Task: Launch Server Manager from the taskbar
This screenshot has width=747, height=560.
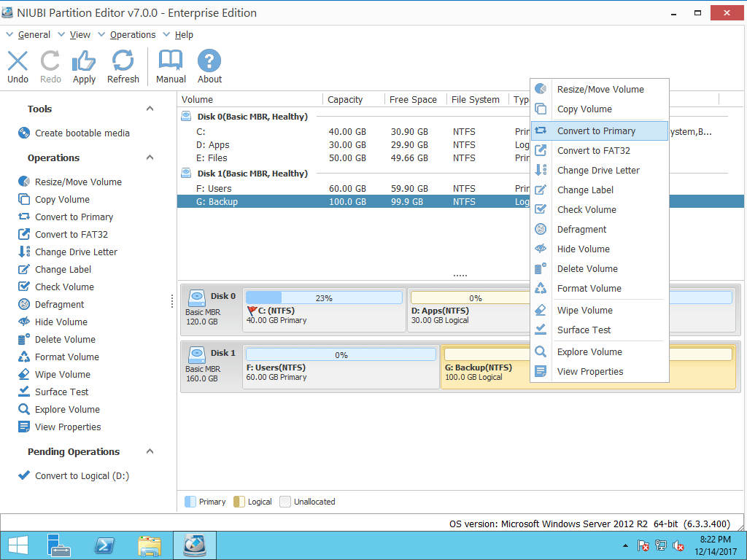Action: point(59,545)
